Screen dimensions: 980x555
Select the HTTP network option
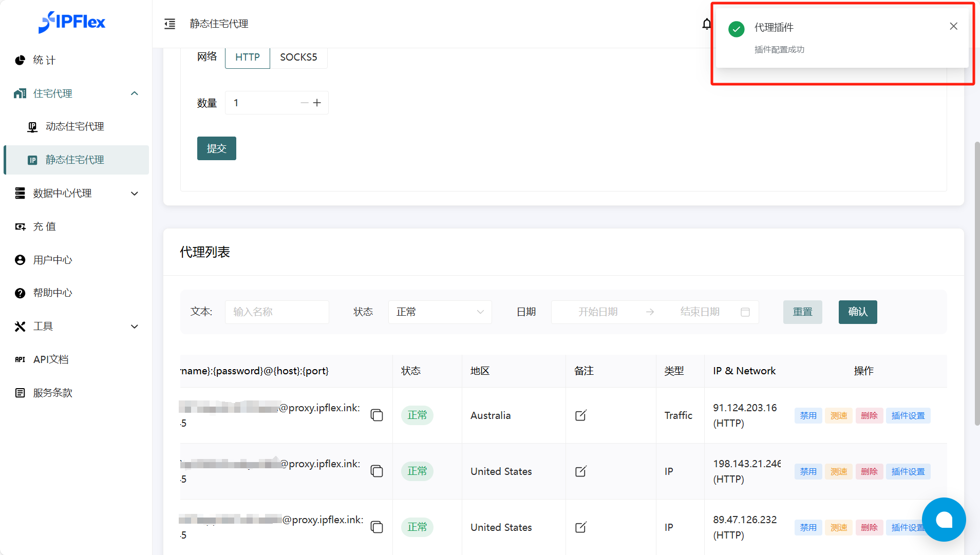point(247,57)
